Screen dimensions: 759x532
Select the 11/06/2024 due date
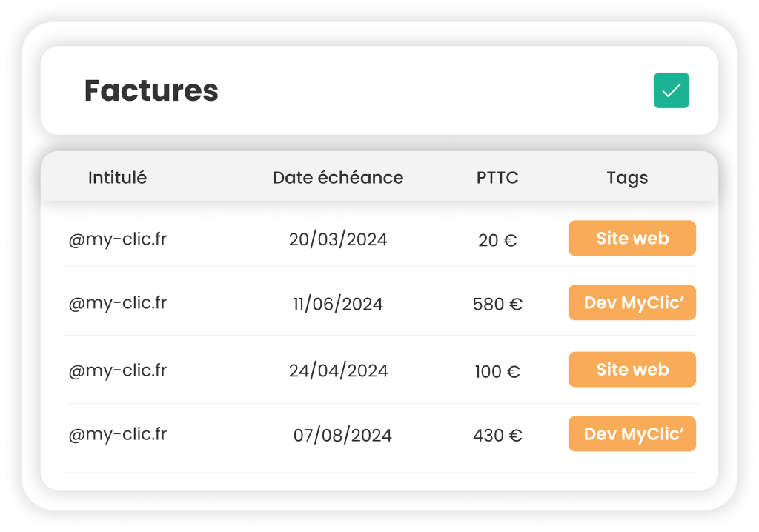(x=338, y=302)
